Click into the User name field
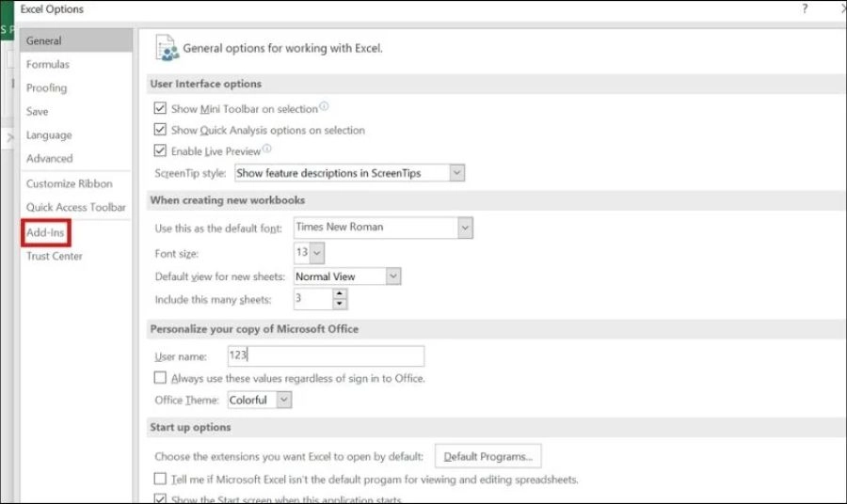 tap(326, 355)
